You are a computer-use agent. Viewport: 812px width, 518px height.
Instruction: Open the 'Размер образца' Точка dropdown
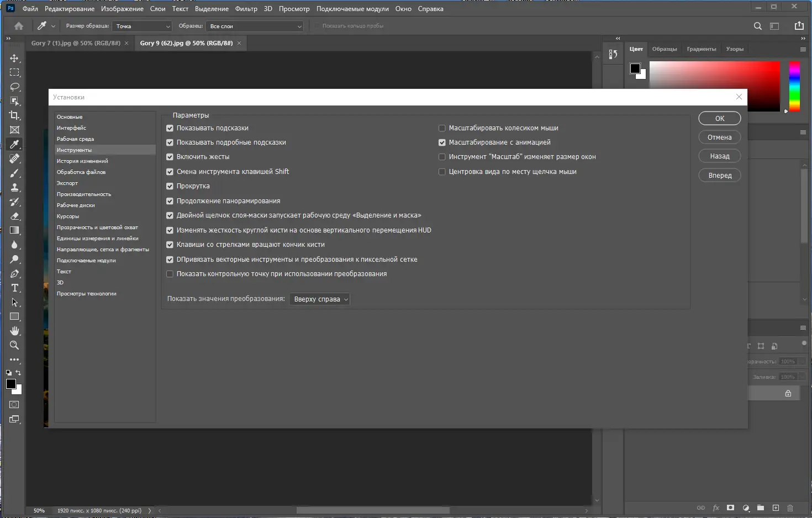[143, 26]
